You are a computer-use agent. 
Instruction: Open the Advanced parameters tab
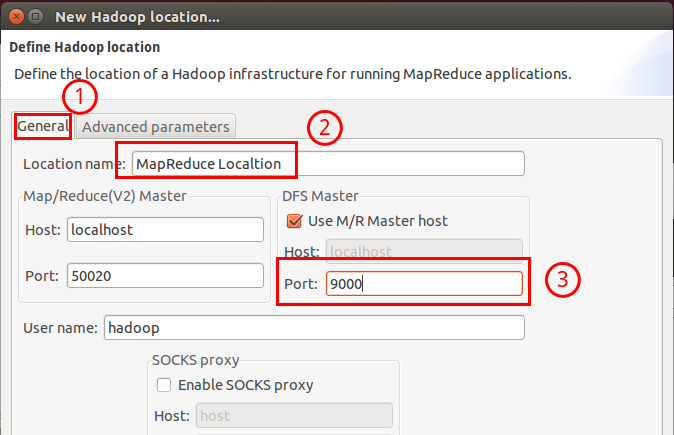(155, 127)
